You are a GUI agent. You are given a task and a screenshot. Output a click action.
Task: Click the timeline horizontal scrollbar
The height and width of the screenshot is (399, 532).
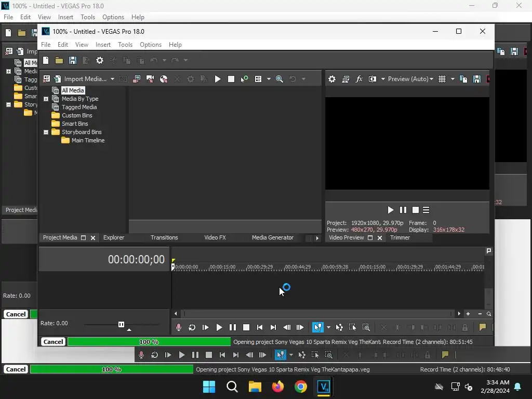(317, 314)
